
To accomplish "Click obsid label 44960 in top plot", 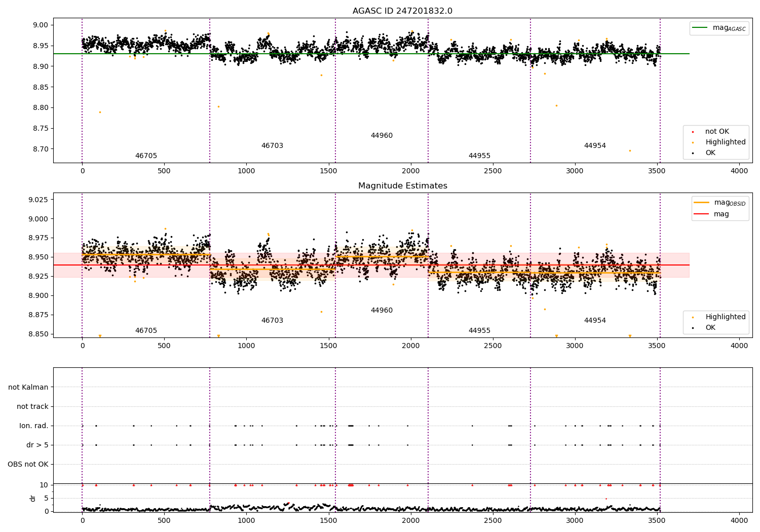I will coord(382,136).
